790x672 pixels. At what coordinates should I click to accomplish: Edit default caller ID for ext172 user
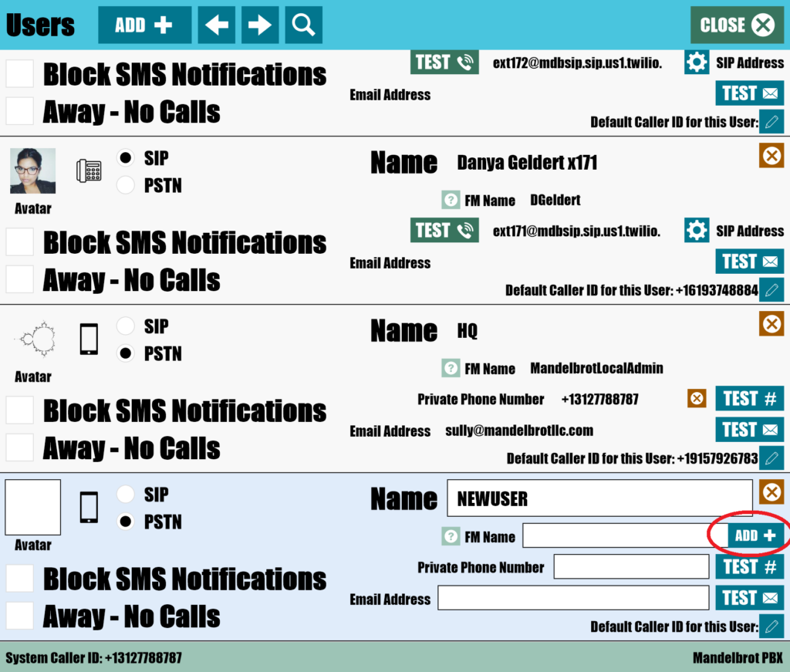coord(771,122)
